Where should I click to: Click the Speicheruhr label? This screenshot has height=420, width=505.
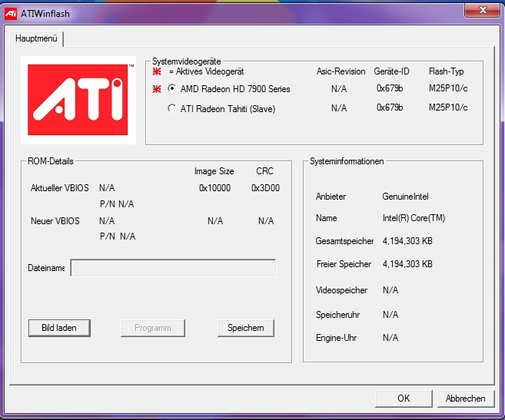coord(337,315)
